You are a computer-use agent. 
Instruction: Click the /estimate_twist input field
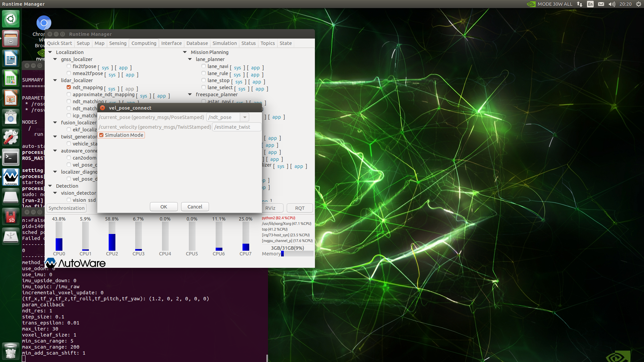(237, 127)
